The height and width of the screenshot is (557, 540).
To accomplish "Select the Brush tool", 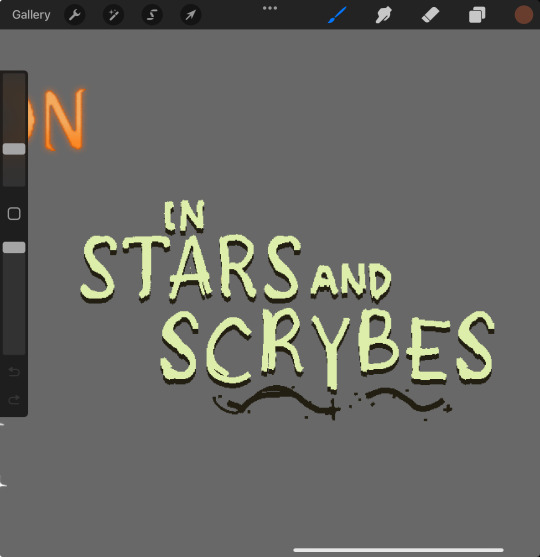I will coord(337,15).
